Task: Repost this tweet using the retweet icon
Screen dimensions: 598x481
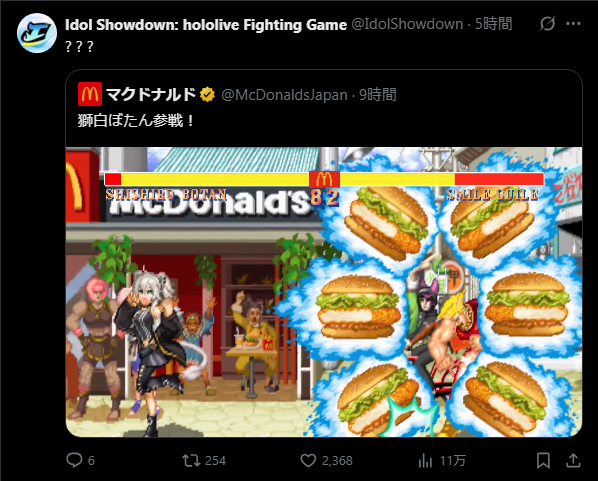Action: coord(191,460)
